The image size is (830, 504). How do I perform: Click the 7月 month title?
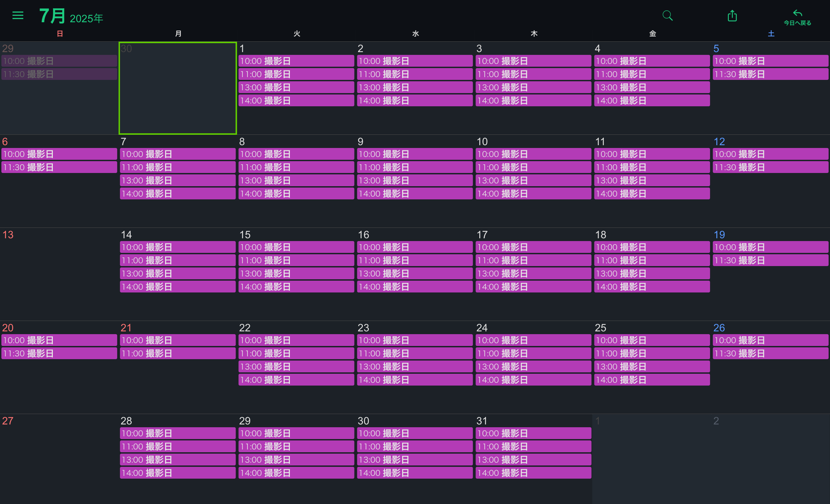52,16
